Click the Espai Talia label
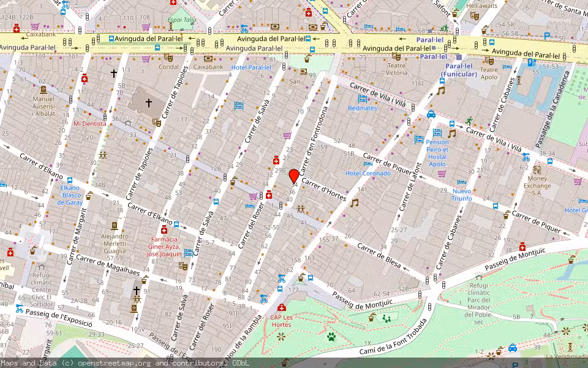Screen dimensions: 588x368 182,20
